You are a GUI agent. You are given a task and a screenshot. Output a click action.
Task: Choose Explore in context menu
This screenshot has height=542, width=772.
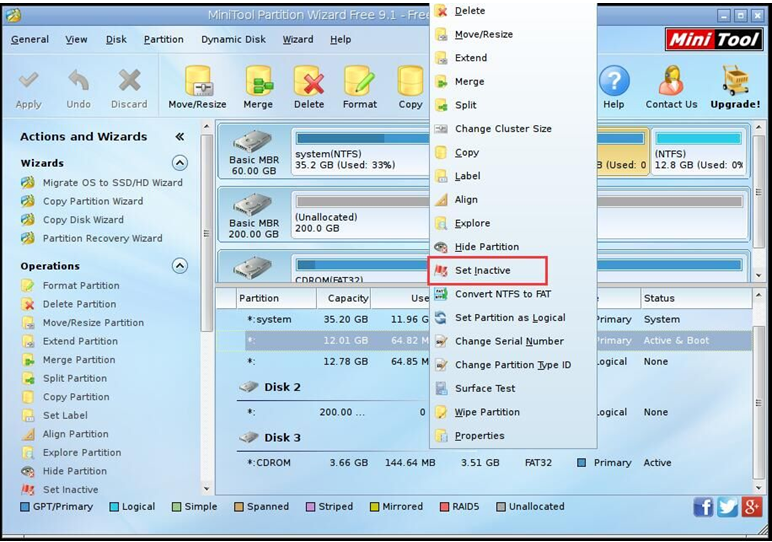[x=513, y=223]
